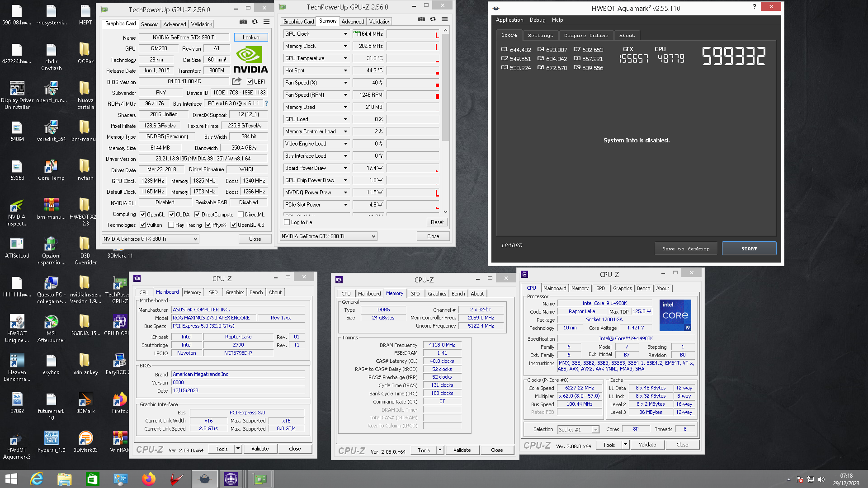
Task: Open HWBOT Aquamark3 desktop icon
Action: pyautogui.click(x=17, y=445)
